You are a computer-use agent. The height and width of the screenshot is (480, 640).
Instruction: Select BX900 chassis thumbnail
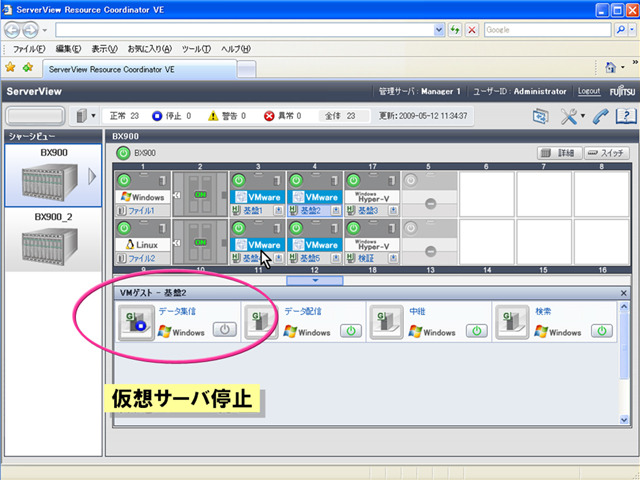pos(53,176)
